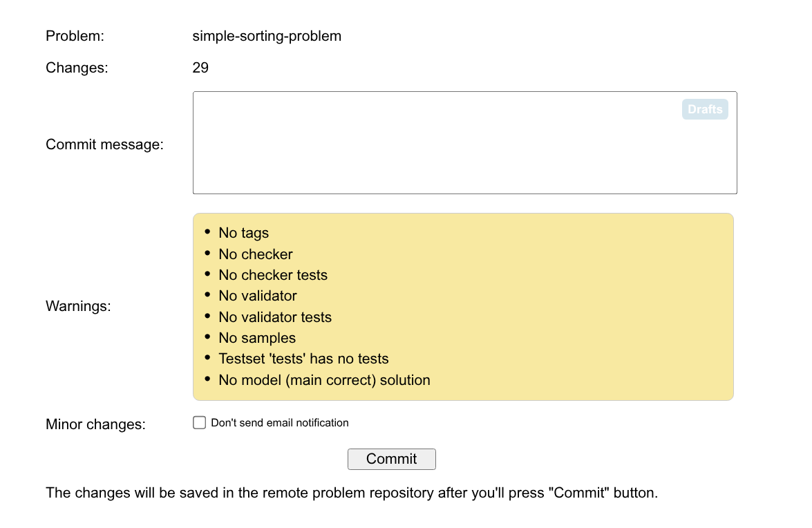Image resolution: width=812 pixels, height=528 pixels.
Task: Click the "Warnings:" label
Action: (x=78, y=306)
